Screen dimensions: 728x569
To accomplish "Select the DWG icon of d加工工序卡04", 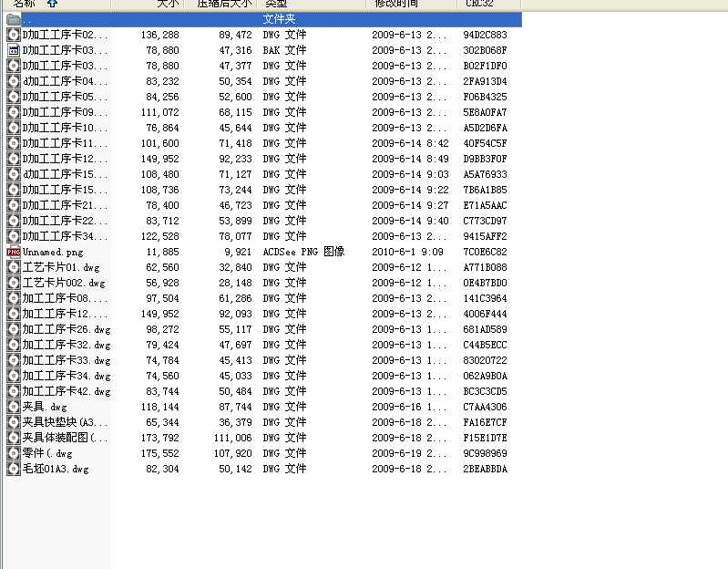I will point(14,81).
